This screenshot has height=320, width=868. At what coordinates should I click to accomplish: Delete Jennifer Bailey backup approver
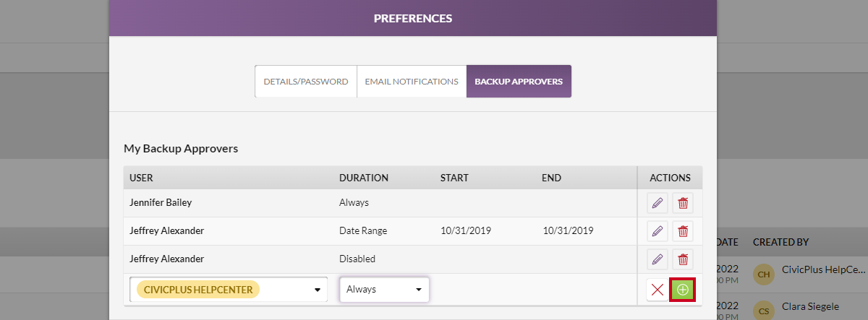pyautogui.click(x=683, y=203)
